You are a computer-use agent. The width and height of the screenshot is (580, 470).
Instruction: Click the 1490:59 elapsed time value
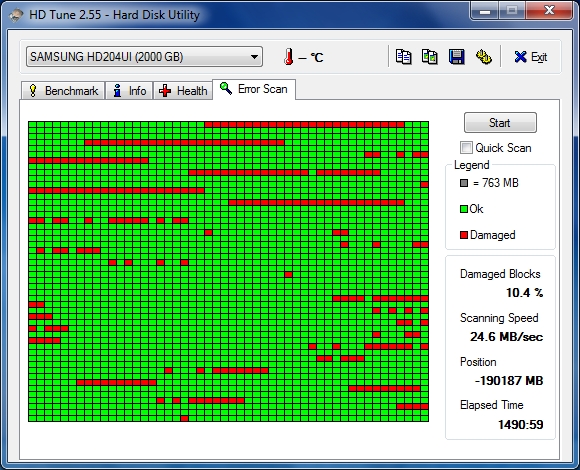click(x=520, y=425)
